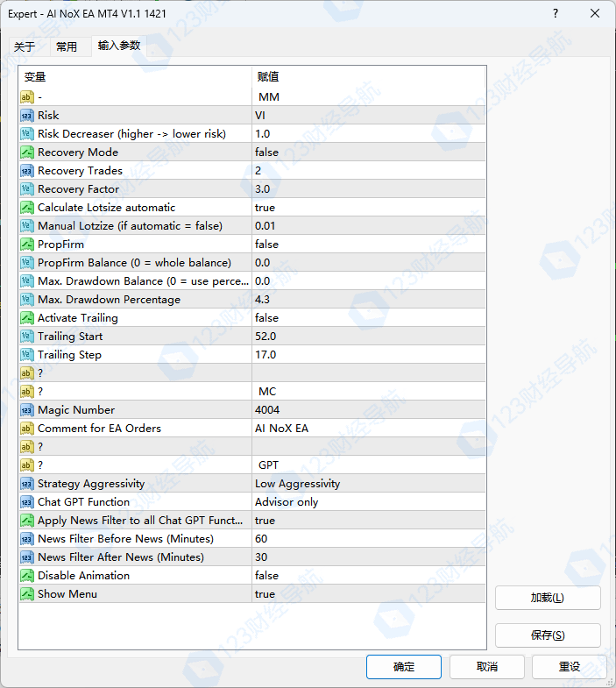The width and height of the screenshot is (616, 688).
Task: Click the integer icon beside Strategy Aggressivity
Action: pyautogui.click(x=27, y=484)
